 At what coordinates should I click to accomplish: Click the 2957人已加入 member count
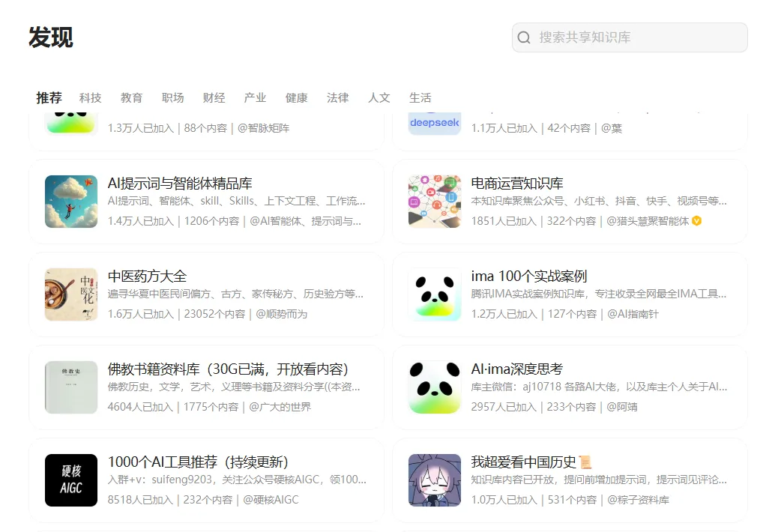(x=504, y=407)
